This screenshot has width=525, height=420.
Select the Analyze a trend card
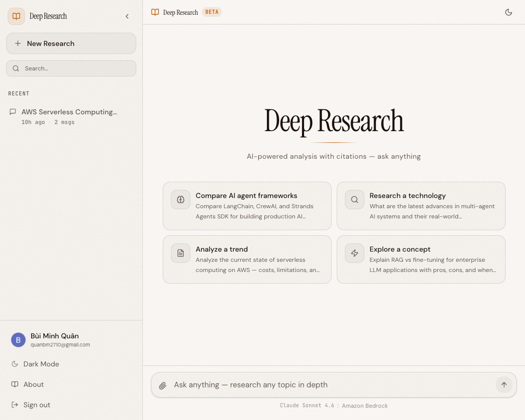point(247,260)
